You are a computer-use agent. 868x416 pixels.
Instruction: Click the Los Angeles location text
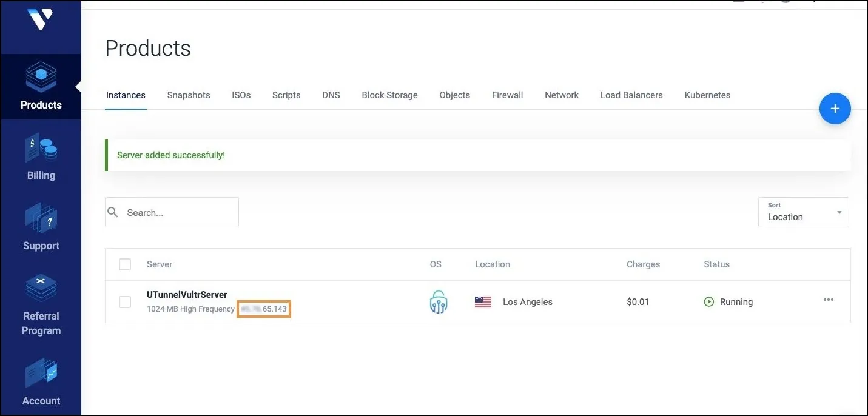pyautogui.click(x=528, y=302)
